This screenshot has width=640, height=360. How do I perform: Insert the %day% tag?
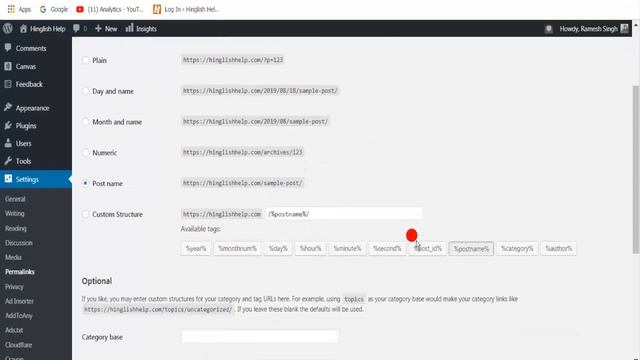[278, 248]
